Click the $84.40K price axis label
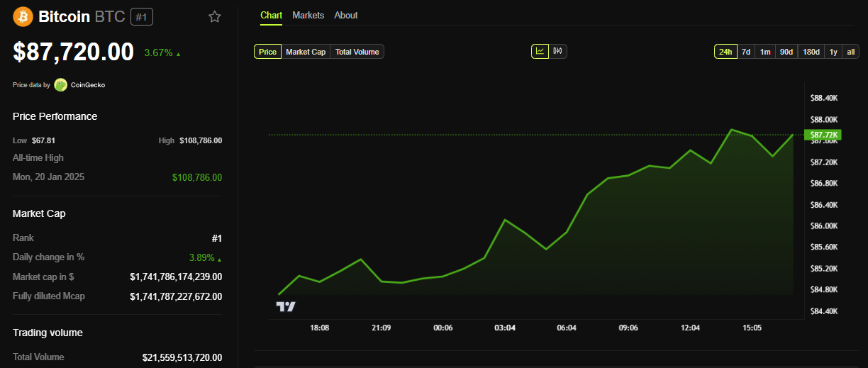 pos(824,311)
